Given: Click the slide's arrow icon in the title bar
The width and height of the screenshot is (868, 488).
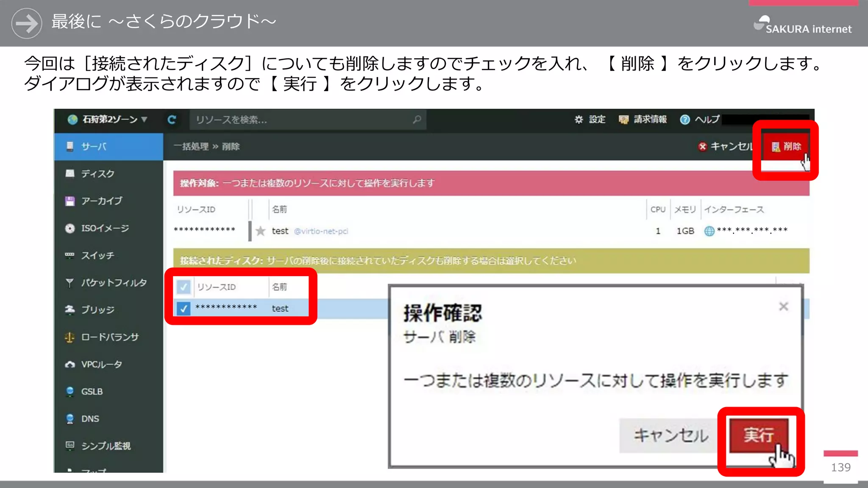Looking at the screenshot, I should coord(27,23).
